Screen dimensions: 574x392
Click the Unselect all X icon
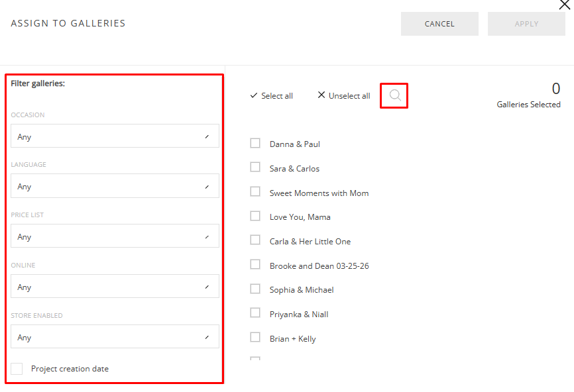(x=321, y=95)
